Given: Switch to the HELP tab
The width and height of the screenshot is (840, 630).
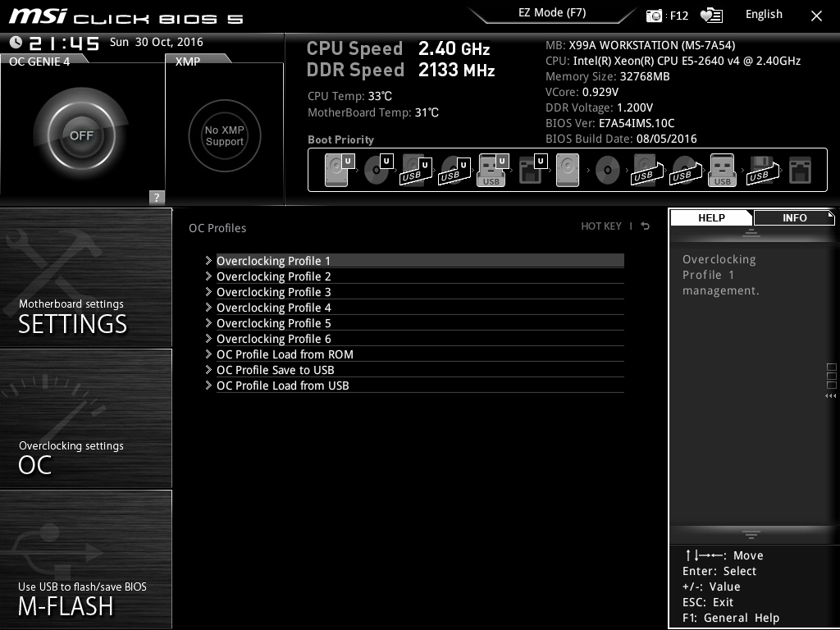Looking at the screenshot, I should coord(711,218).
